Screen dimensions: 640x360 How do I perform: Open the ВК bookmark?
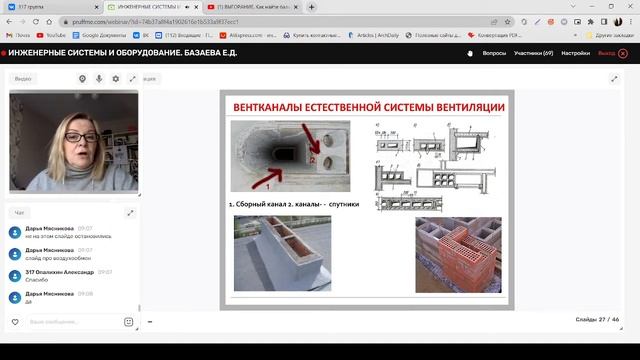(x=141, y=36)
